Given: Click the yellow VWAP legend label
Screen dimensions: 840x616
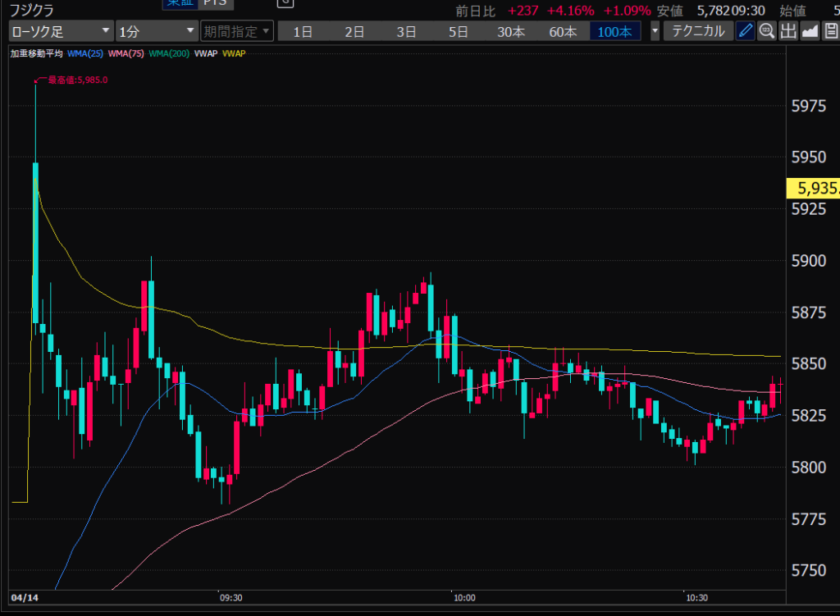Looking at the screenshot, I should click(234, 53).
